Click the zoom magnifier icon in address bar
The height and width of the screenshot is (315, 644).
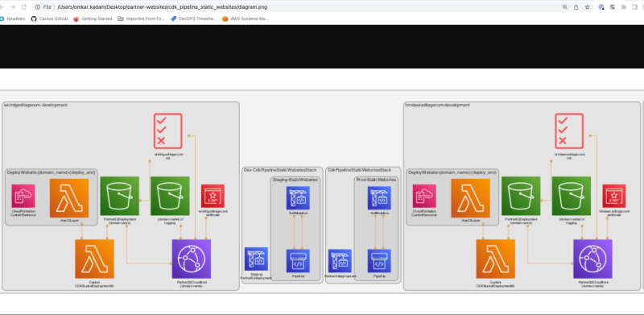point(565,7)
